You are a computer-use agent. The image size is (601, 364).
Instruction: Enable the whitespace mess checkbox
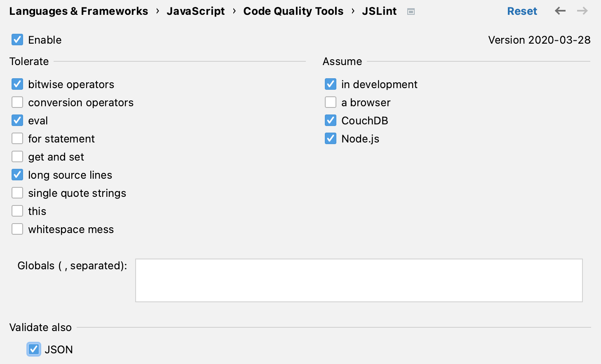[x=17, y=229]
